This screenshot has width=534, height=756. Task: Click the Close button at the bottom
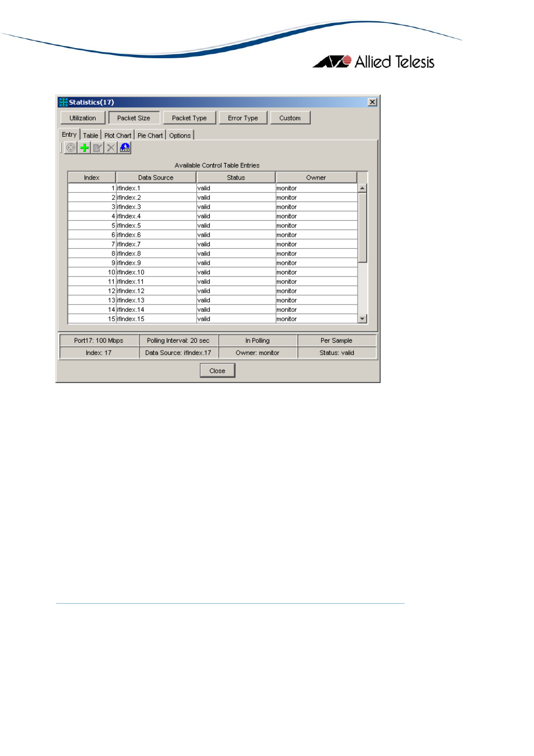coord(217,371)
